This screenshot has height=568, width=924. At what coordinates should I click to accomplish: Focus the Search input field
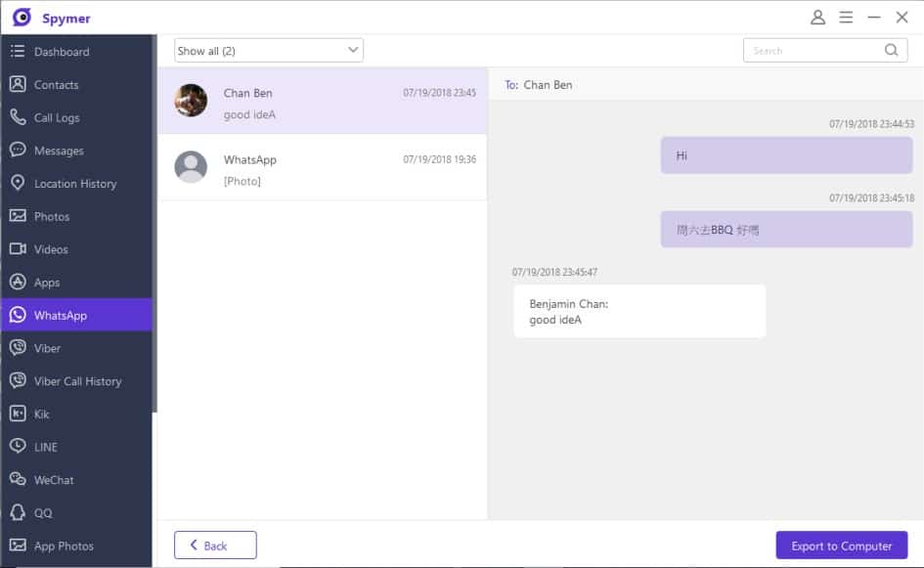click(825, 51)
